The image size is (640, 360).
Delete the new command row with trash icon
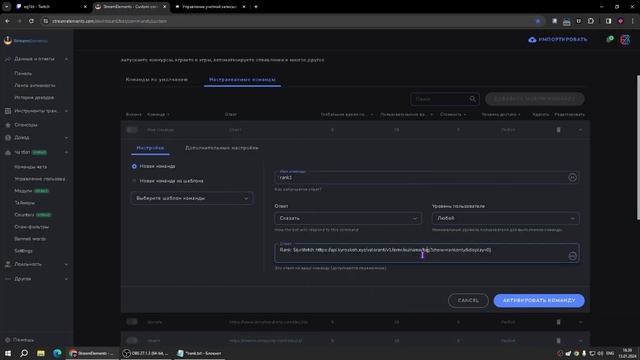(x=558, y=130)
